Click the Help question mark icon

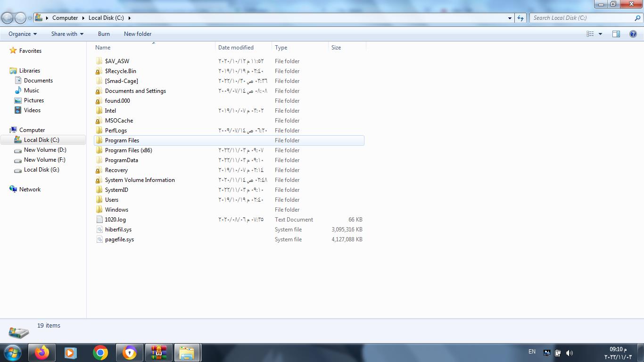(x=633, y=34)
